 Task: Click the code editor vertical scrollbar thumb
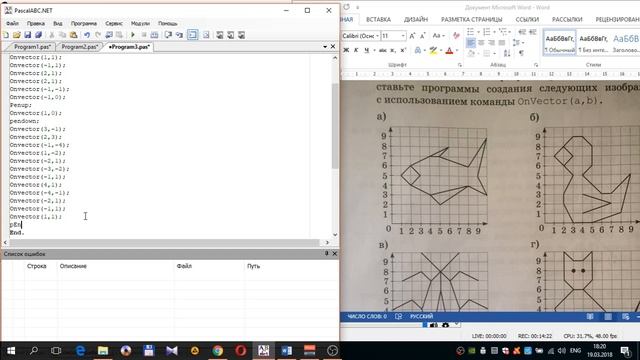point(335,126)
